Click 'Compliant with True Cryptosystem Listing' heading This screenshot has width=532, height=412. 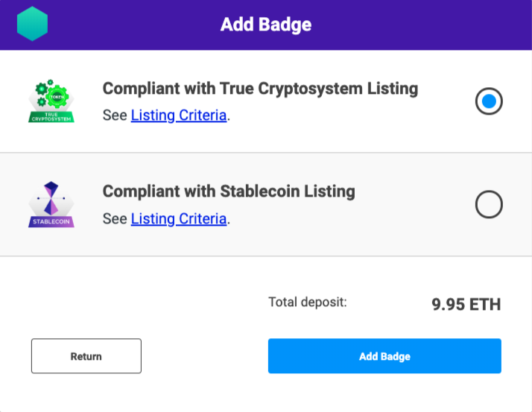click(260, 89)
